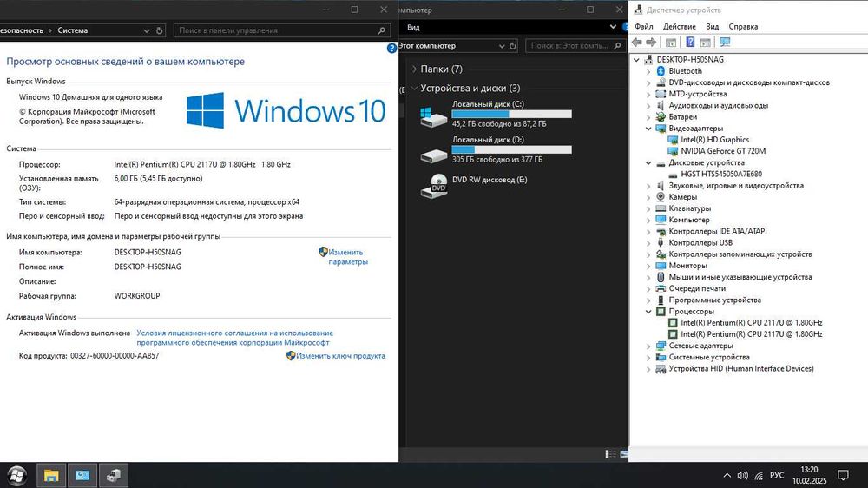The height and width of the screenshot is (488, 868).
Task: Click the blue help question mark in System window
Action: coord(392,48)
